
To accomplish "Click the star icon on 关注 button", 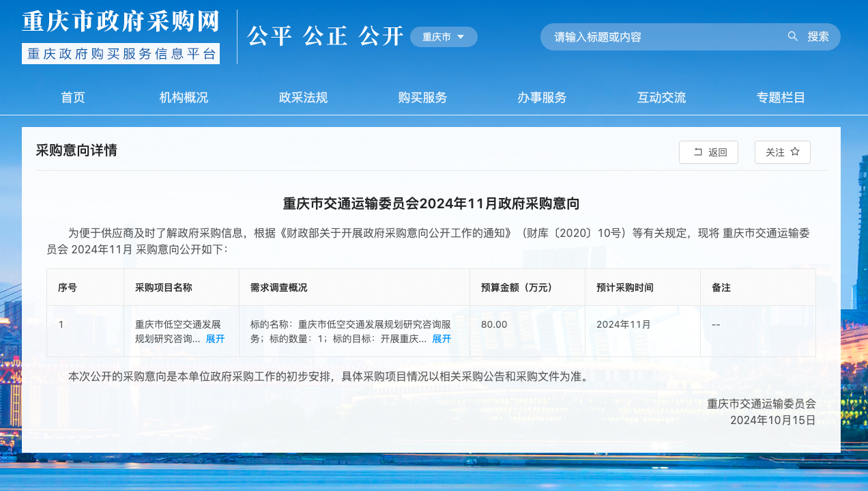I will pos(795,152).
